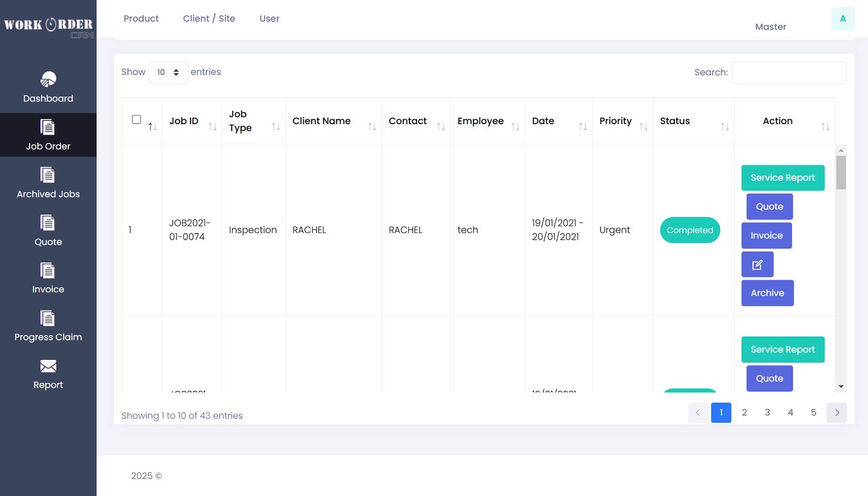Go to page 4
Image resolution: width=868 pixels, height=496 pixels.
coord(790,413)
